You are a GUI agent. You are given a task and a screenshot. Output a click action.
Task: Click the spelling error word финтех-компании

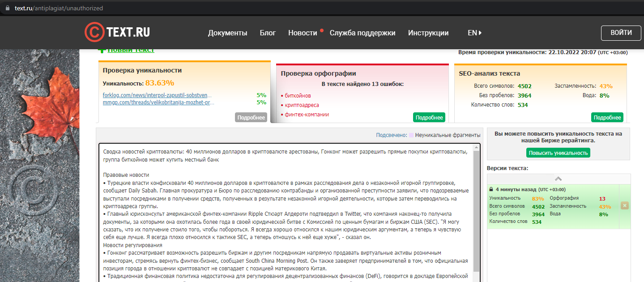pos(307,115)
